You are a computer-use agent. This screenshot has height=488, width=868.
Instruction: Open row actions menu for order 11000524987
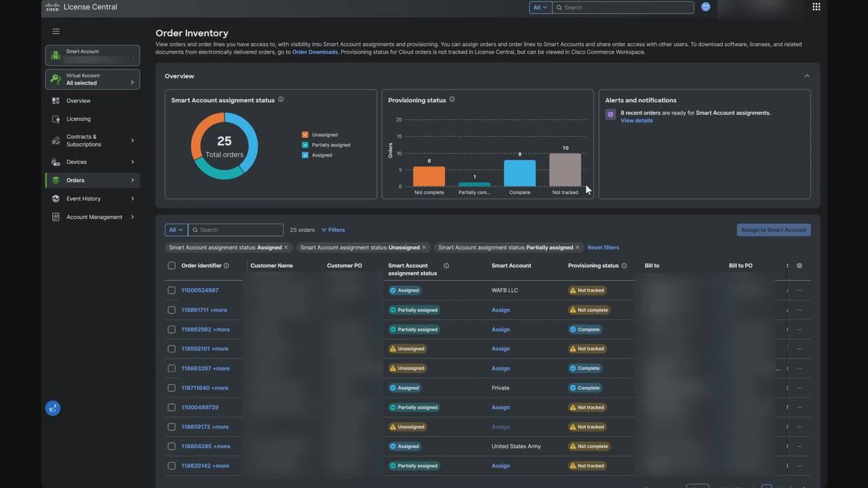click(800, 290)
